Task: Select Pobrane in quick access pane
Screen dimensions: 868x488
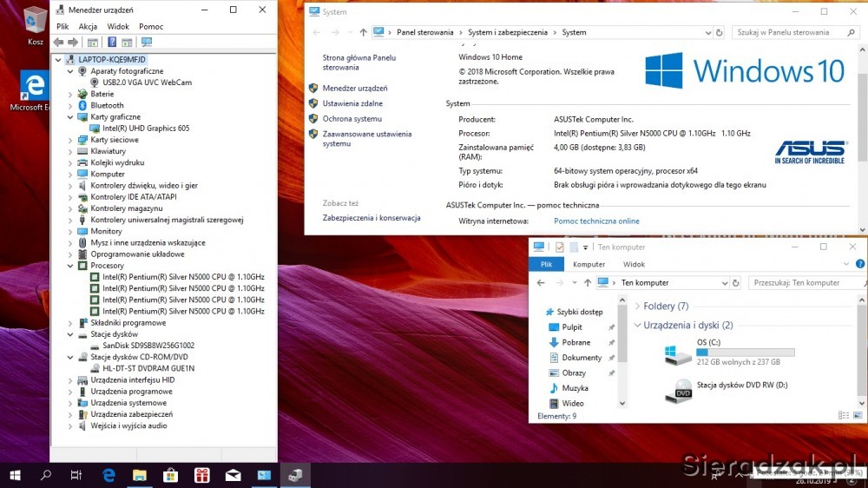Action: click(576, 343)
